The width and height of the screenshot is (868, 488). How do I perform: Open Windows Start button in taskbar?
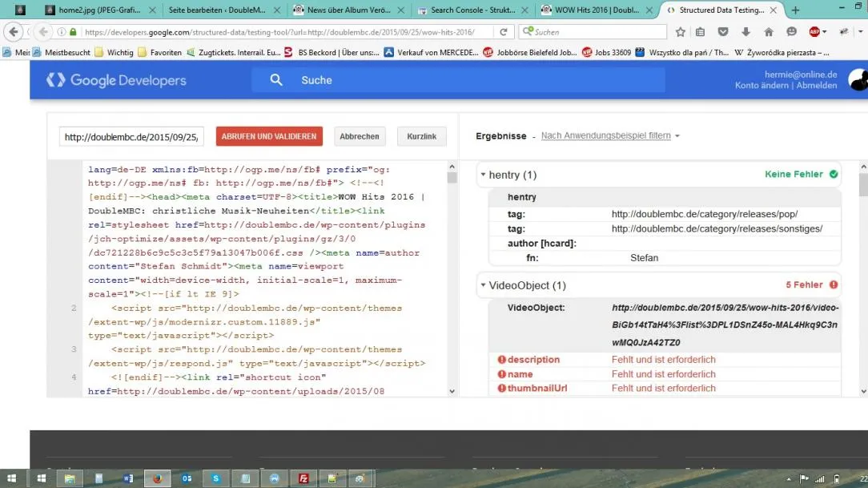[x=11, y=478]
